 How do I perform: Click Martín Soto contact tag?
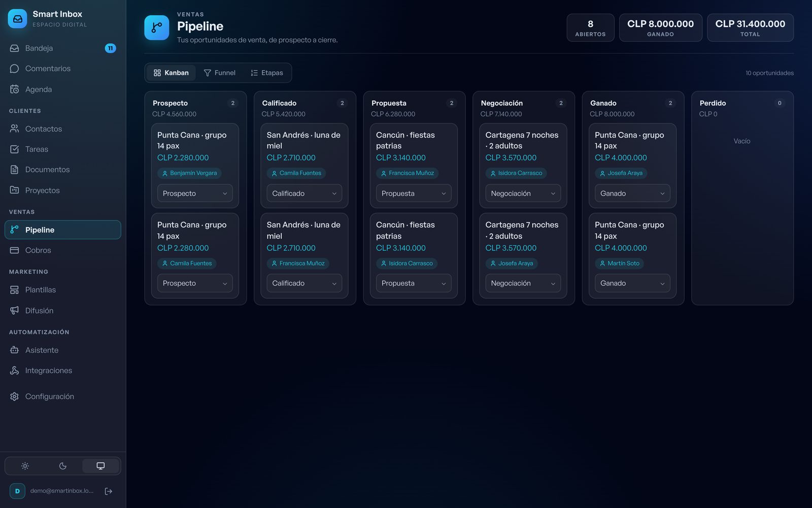[x=619, y=264]
